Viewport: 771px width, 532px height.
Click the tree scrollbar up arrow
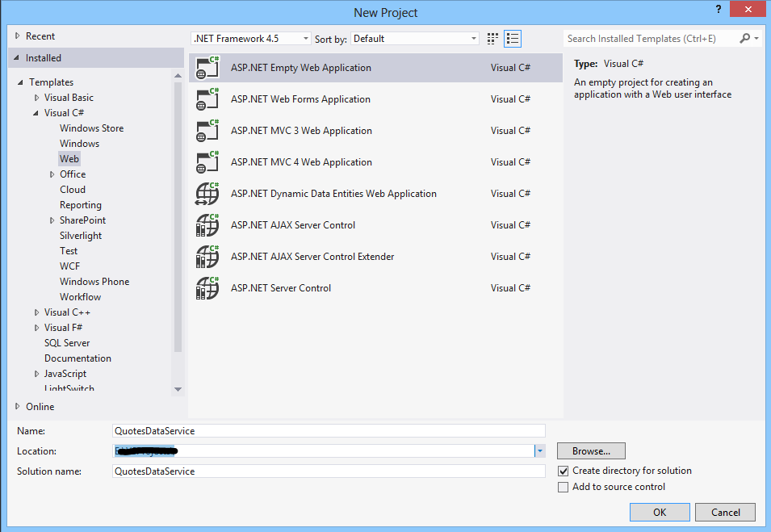coord(178,75)
